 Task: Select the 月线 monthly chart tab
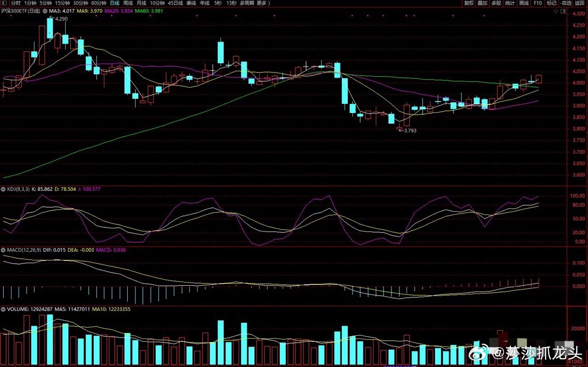tap(141, 3)
